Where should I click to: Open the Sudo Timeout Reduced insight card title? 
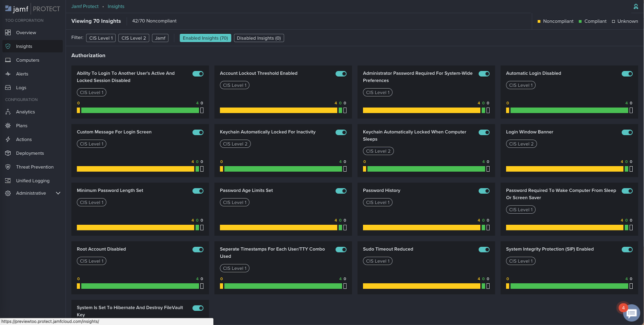click(x=388, y=249)
